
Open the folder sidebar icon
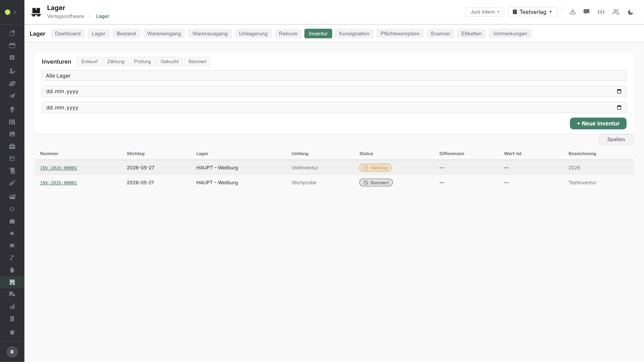[12, 197]
